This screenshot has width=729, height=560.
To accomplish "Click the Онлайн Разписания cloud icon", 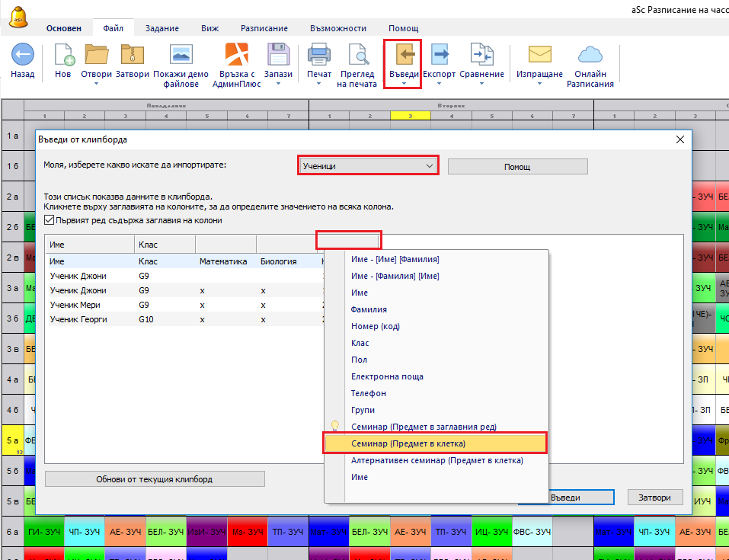I will (590, 56).
